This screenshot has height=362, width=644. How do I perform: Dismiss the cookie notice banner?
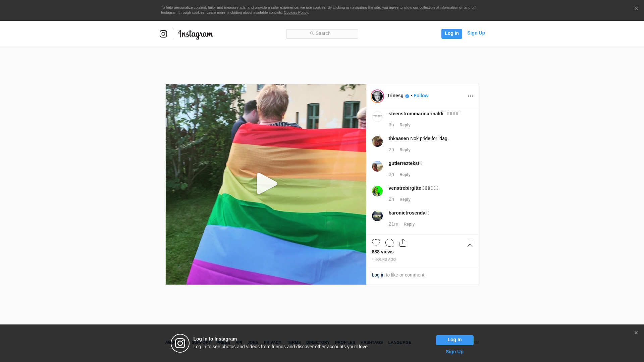[636, 9]
